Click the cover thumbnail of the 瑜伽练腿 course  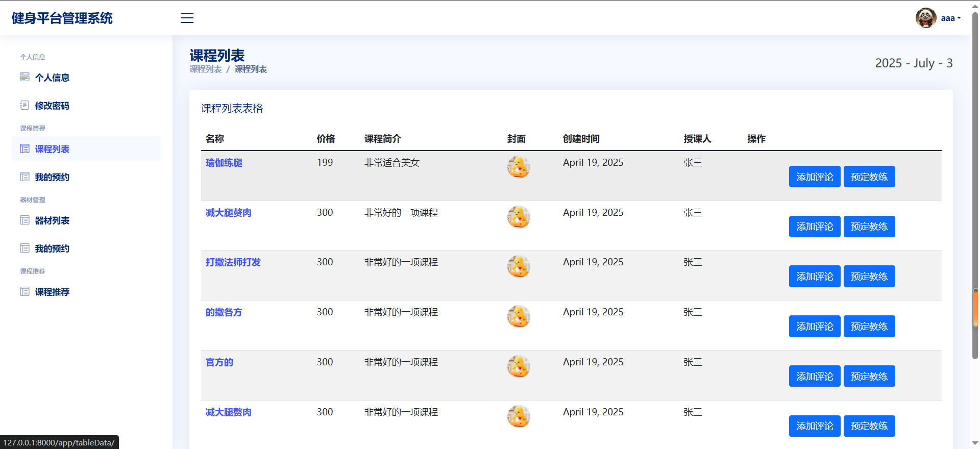click(519, 167)
